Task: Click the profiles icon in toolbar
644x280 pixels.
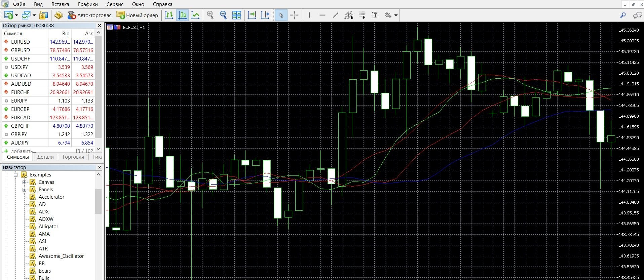Action: coord(26,15)
